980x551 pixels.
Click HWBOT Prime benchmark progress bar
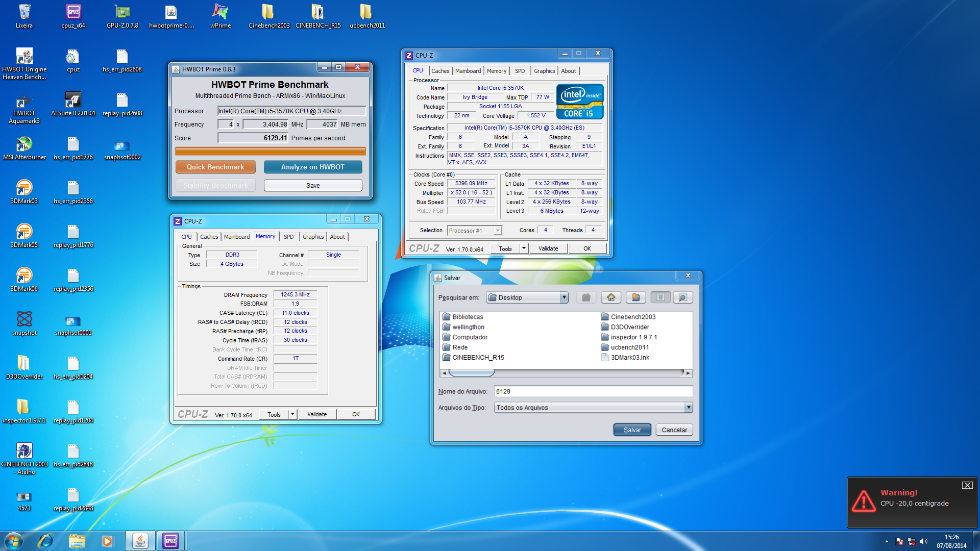pos(271,151)
